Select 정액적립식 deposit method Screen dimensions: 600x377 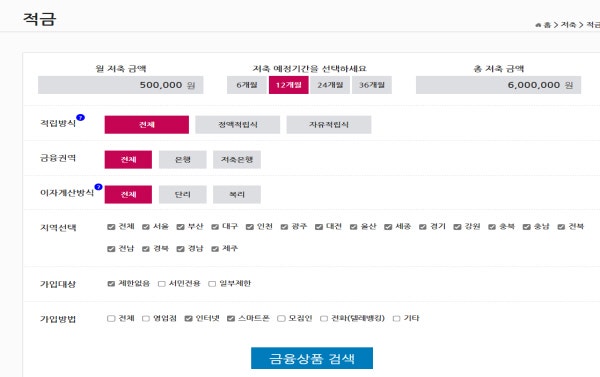point(238,125)
